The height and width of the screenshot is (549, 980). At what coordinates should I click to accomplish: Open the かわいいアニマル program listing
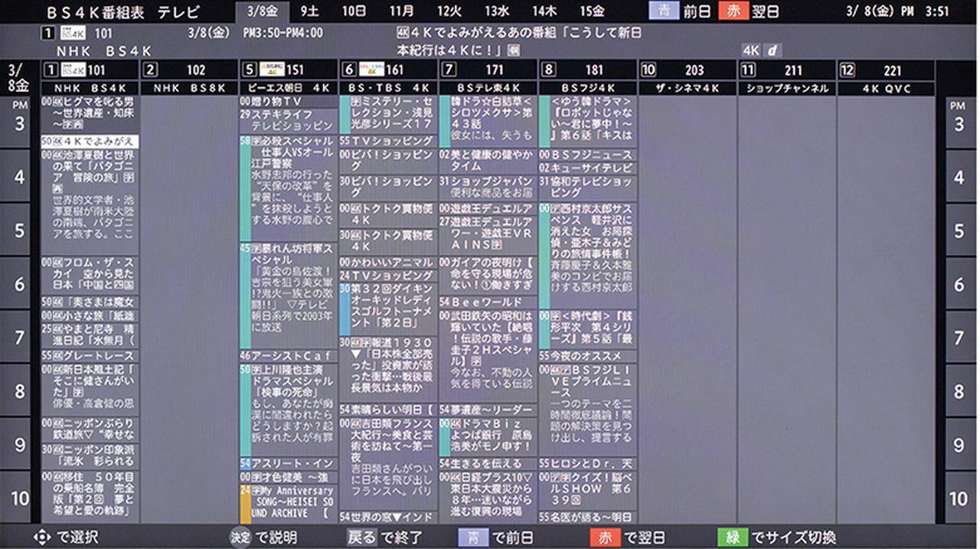pos(388,262)
